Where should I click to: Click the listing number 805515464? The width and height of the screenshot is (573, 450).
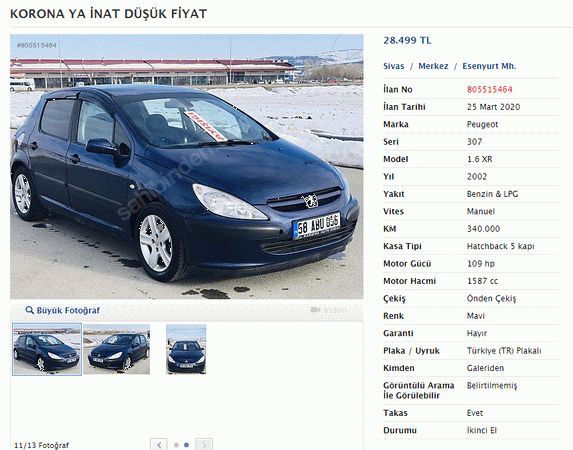pyautogui.click(x=489, y=90)
